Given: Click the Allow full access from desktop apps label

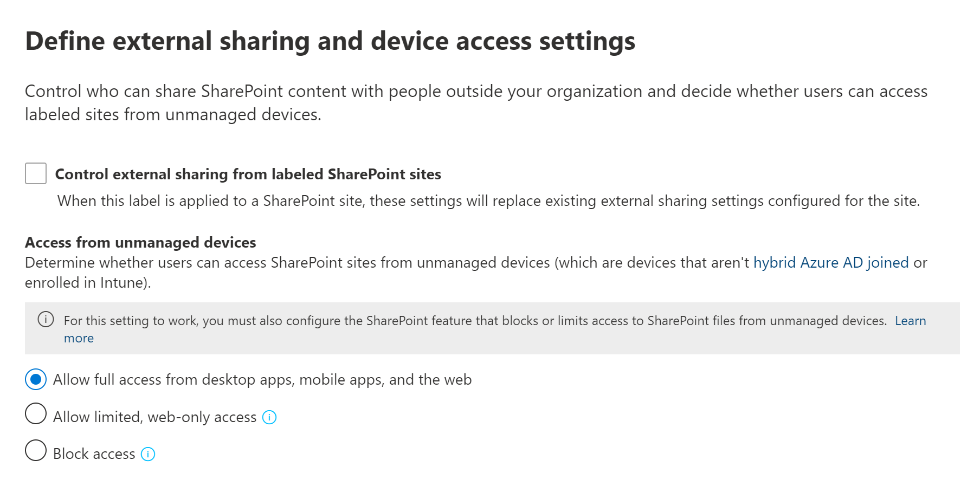Looking at the screenshot, I should coord(262,380).
